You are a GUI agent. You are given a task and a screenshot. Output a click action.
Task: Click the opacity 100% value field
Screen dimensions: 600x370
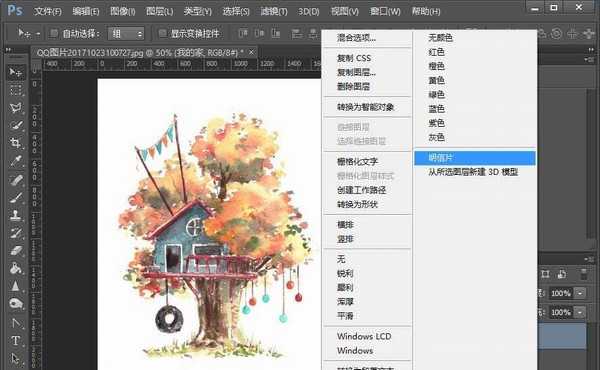click(x=561, y=293)
